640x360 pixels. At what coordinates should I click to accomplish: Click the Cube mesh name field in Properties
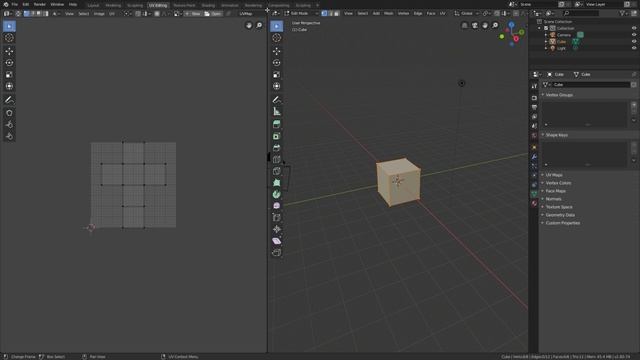click(x=591, y=84)
